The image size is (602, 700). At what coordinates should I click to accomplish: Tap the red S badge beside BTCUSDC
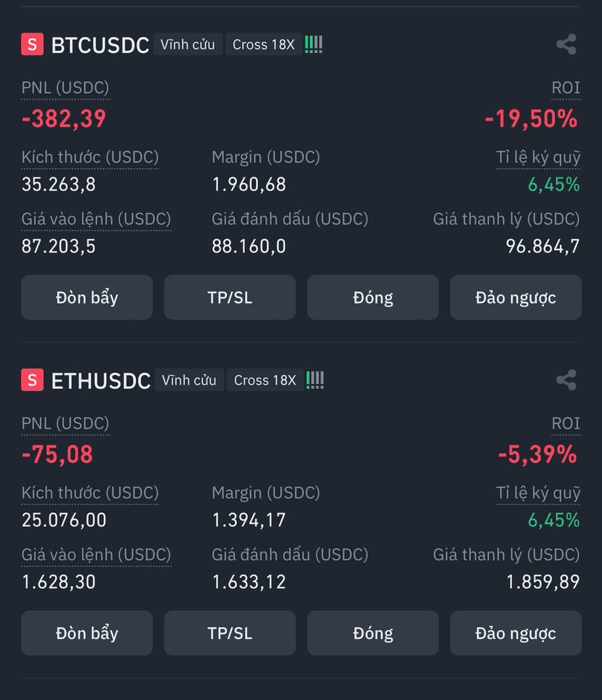tap(32, 44)
